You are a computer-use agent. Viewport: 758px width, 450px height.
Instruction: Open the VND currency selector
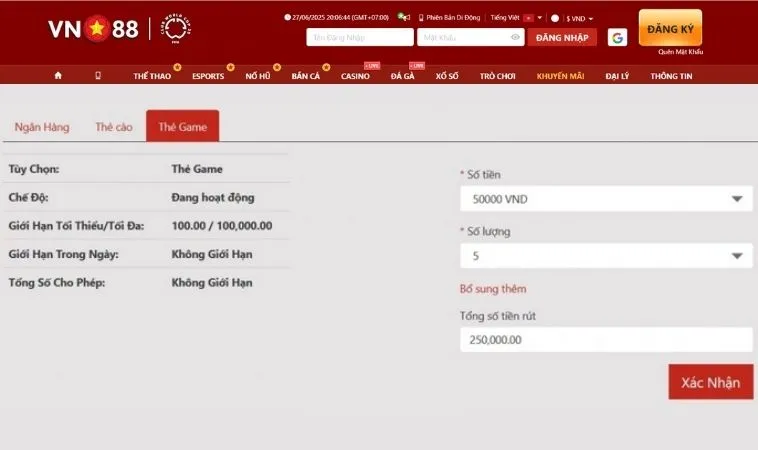[x=579, y=18]
